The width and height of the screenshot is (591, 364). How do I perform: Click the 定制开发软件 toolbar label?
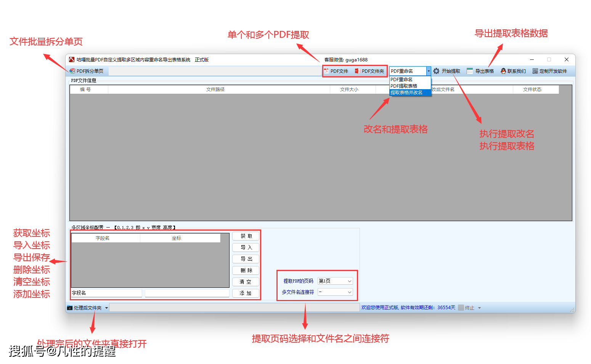(x=553, y=71)
